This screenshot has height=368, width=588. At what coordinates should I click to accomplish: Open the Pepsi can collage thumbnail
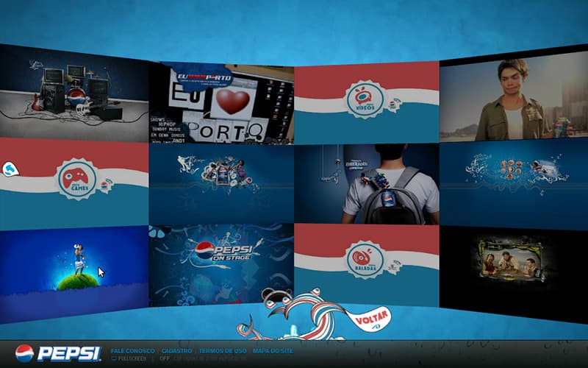[221, 184]
